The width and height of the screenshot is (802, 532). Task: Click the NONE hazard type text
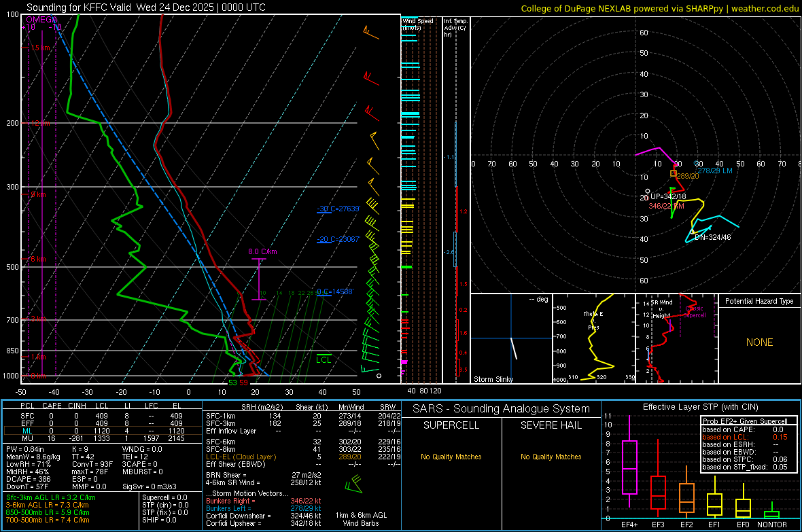759,342
